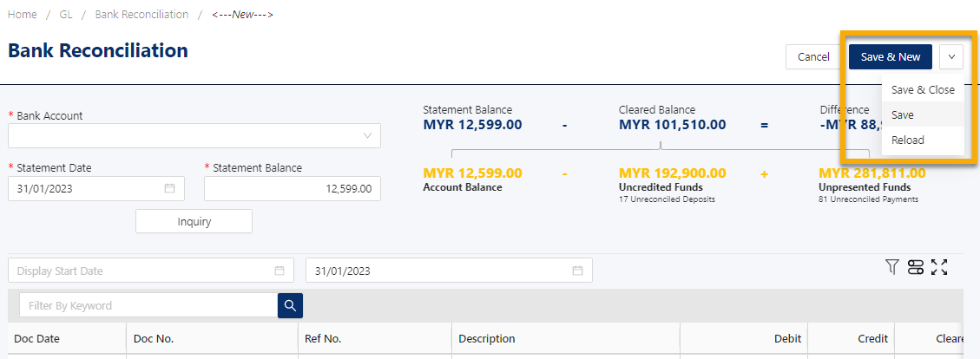Click the Cancel button
The image size is (980, 359).
coord(813,57)
